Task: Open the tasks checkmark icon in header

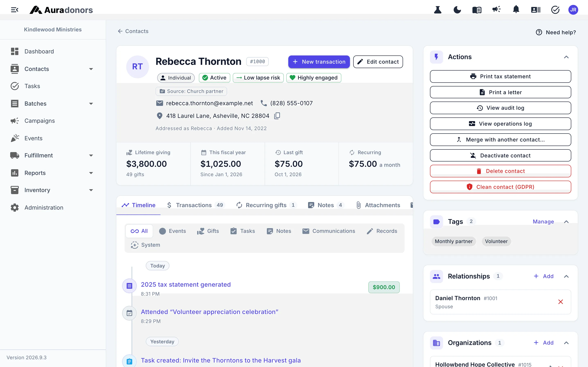Action: coord(555,10)
